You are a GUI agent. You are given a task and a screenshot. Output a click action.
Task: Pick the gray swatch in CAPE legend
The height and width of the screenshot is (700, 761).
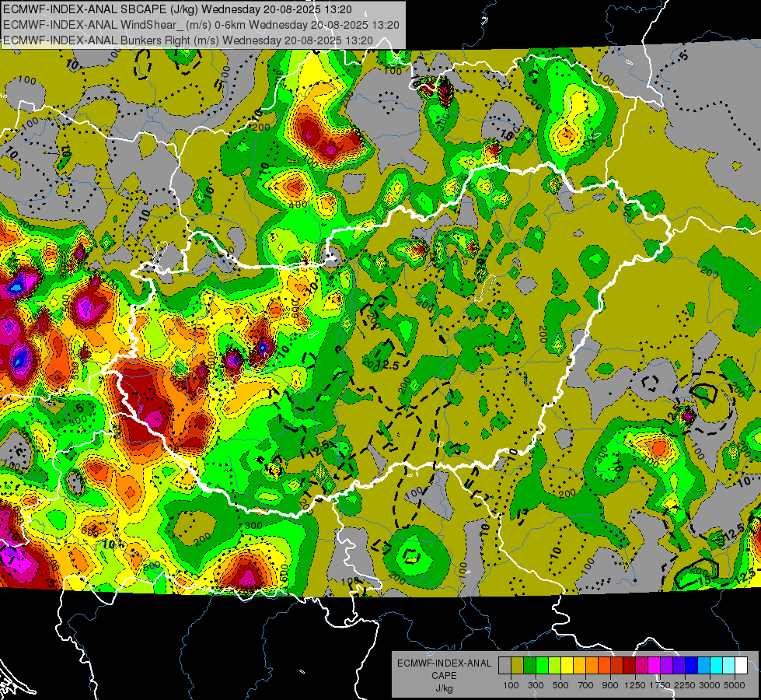[504, 666]
